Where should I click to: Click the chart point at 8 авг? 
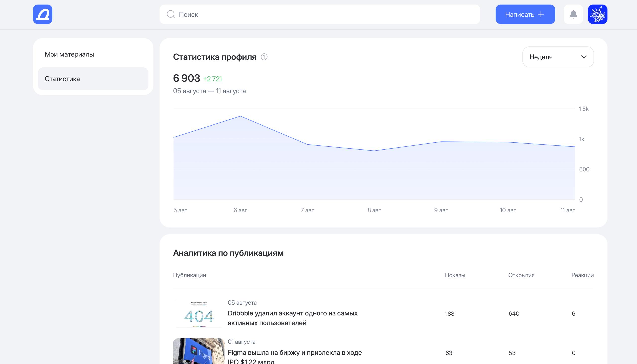[x=374, y=151]
